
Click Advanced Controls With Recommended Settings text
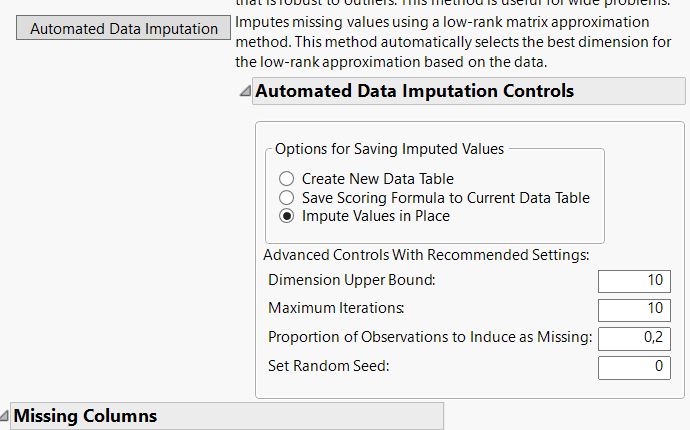425,255
